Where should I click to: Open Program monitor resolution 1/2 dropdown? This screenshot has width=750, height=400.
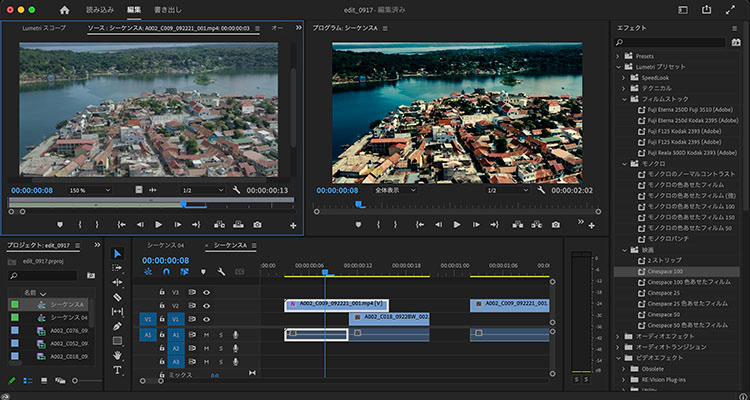pyautogui.click(x=507, y=190)
